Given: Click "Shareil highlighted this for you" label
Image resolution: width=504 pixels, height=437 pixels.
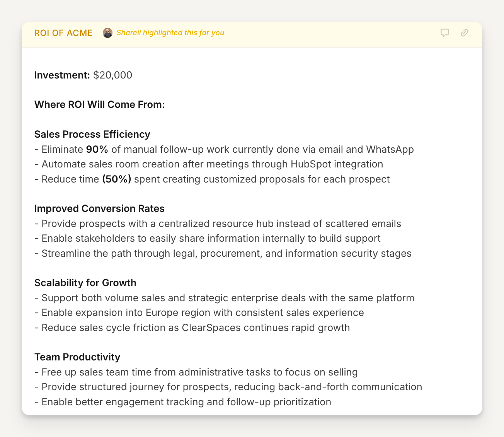Looking at the screenshot, I should (x=170, y=33).
